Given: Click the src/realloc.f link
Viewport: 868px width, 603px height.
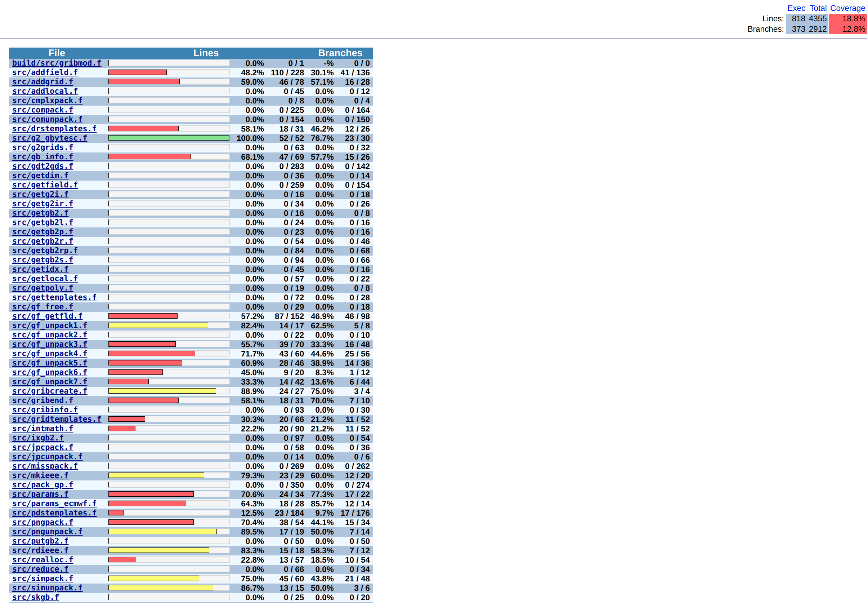Looking at the screenshot, I should pyautogui.click(x=42, y=560).
